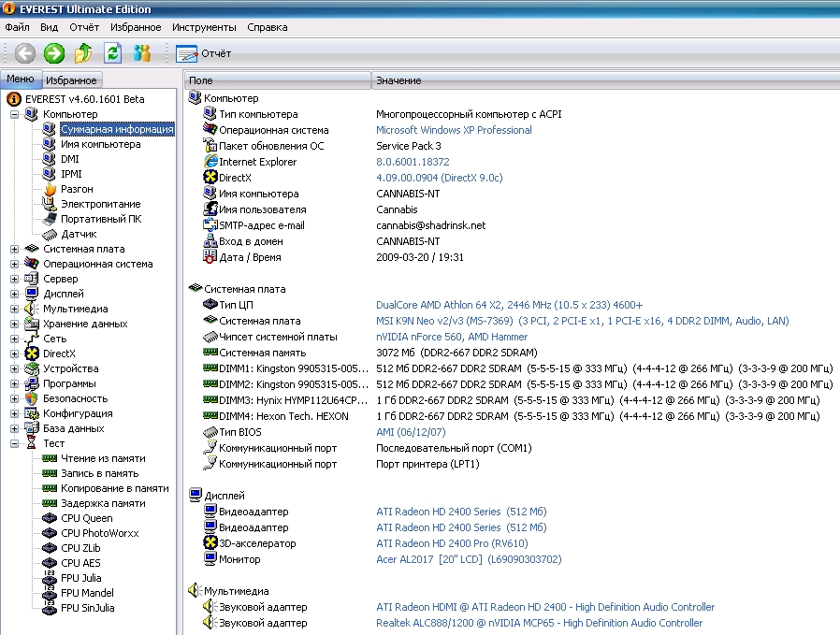Click the CPU Queen benchmark icon
This screenshot has width=840, height=635.
click(x=50, y=518)
